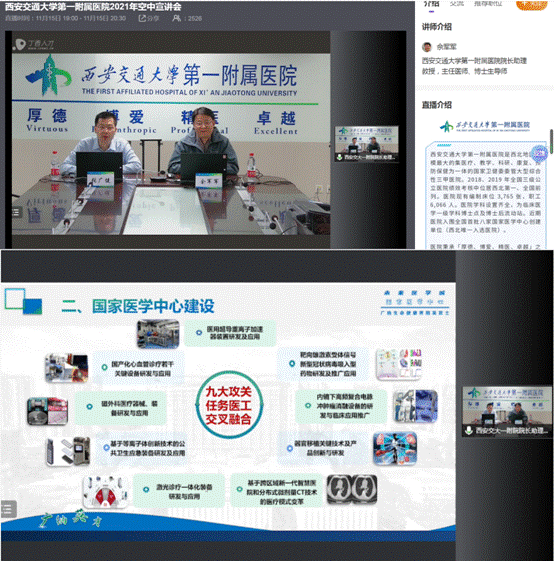This screenshot has height=561, width=554.
Task: Click the slide heading 二、国家医学中心建设
Action: coord(138,306)
